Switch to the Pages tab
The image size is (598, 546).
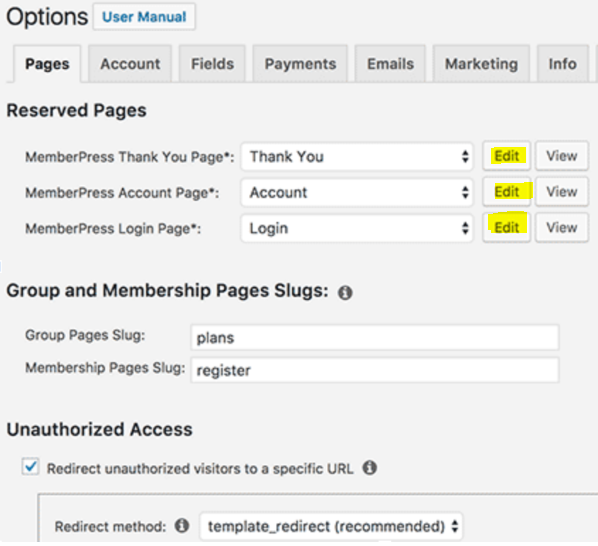pos(47,64)
